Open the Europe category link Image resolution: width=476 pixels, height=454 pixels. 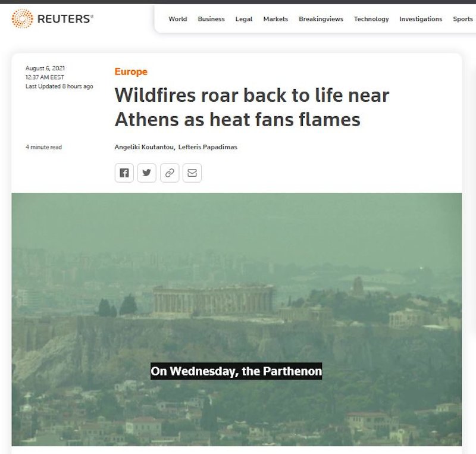click(131, 71)
